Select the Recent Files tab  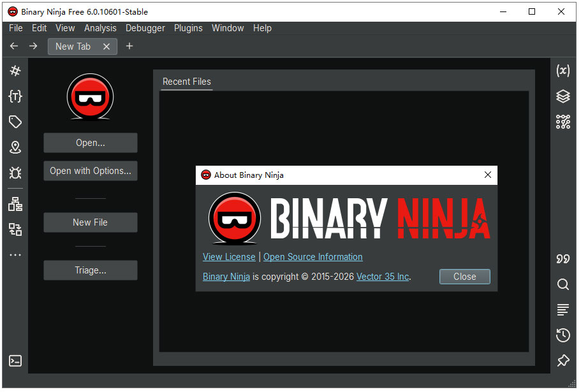(187, 82)
